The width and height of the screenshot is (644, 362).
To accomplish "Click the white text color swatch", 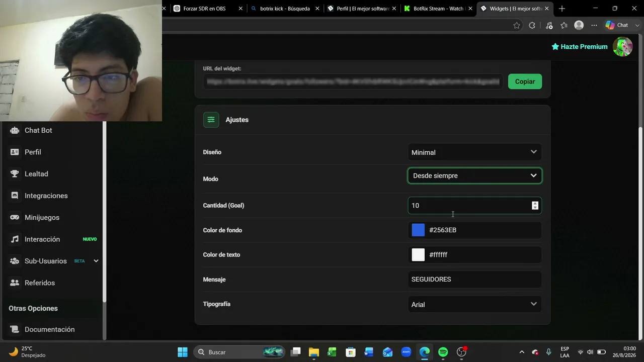I will (418, 254).
